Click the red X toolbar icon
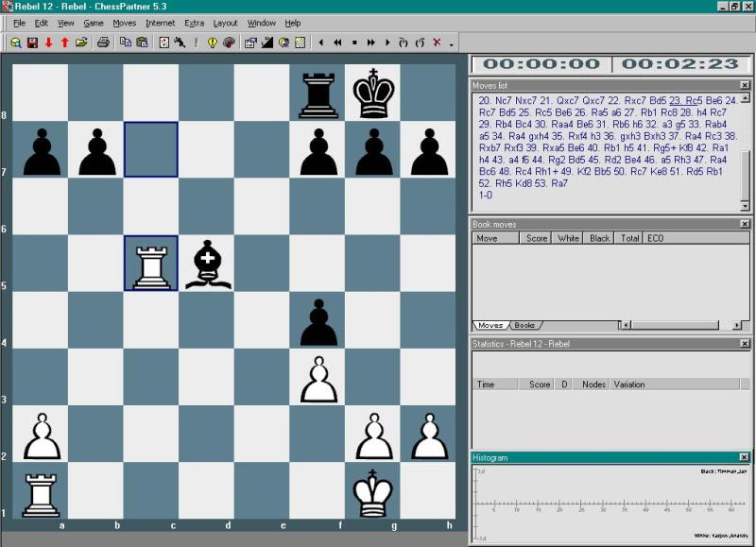Screen dimensions: 756x547 click(437, 43)
